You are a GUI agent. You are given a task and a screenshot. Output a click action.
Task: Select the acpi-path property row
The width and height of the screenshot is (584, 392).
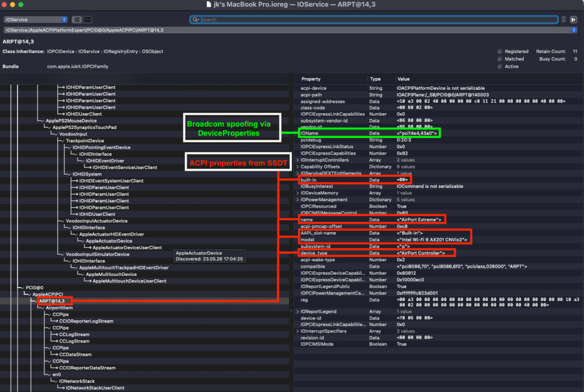(439, 95)
